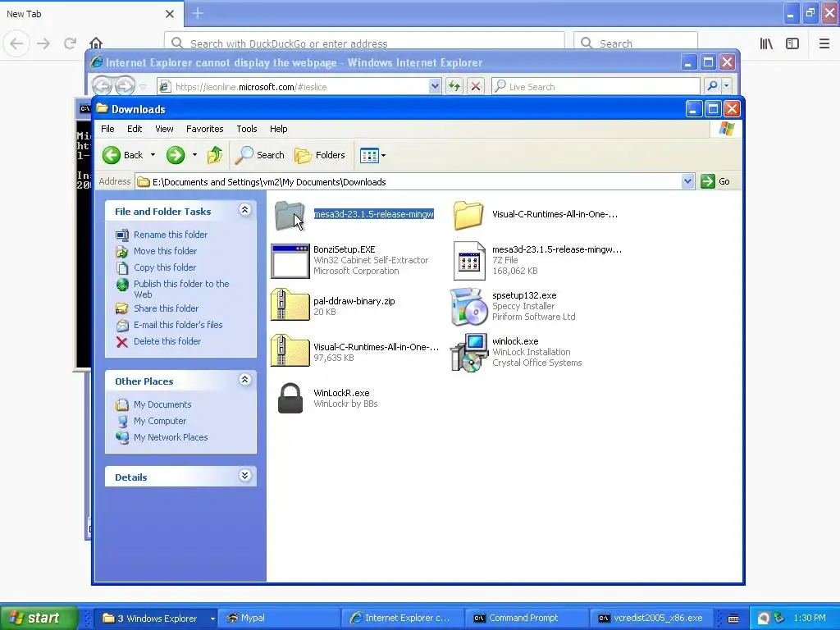The image size is (840, 630).
Task: Open the Views icon in Explorer toolbar
Action: 369,155
